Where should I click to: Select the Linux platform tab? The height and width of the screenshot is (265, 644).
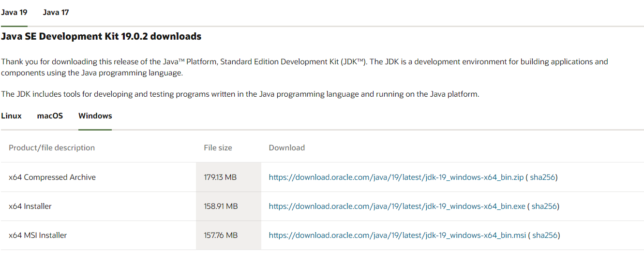coord(11,116)
